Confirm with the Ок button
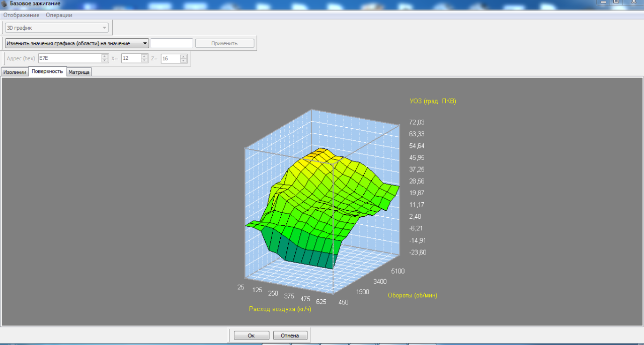Screen dimensions: 644x345 [252, 335]
